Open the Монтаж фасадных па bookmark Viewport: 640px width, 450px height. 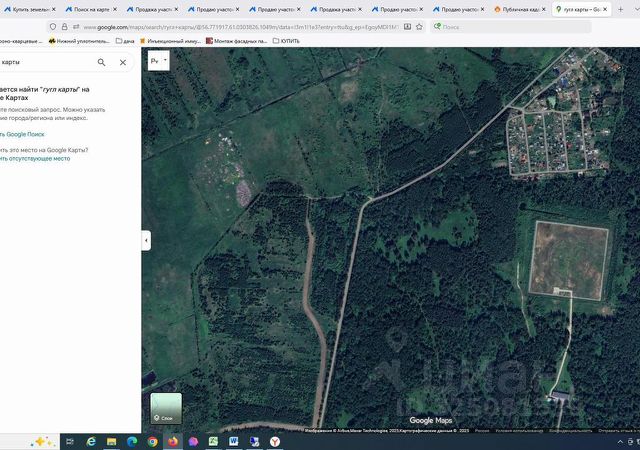(x=237, y=41)
